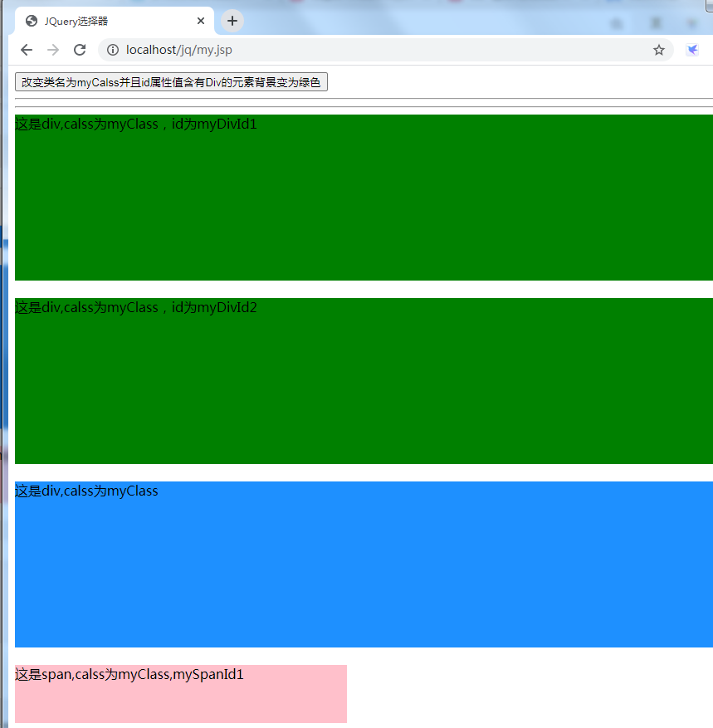The image size is (713, 728).
Task: Bookmark this page with the star icon
Action: click(659, 50)
